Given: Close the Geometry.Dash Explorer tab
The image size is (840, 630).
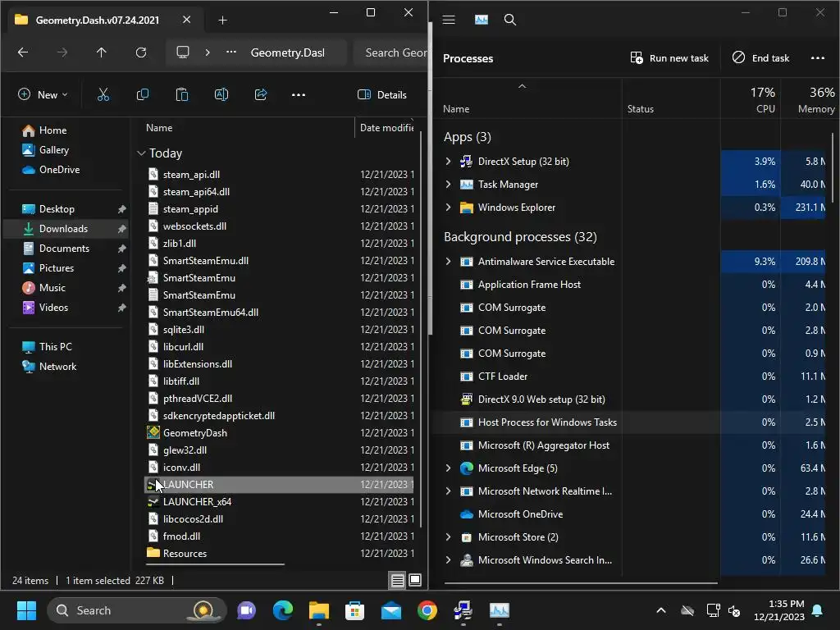Looking at the screenshot, I should [x=186, y=20].
